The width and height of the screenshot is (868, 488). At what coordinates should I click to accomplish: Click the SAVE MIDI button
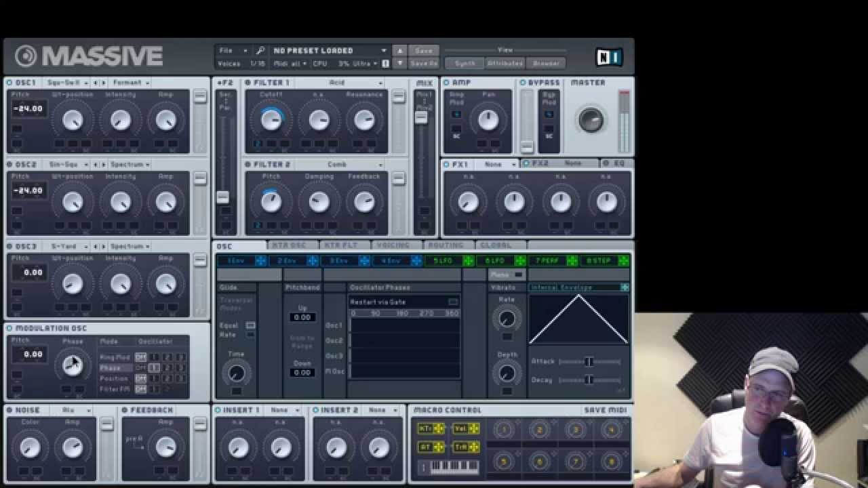click(x=606, y=411)
